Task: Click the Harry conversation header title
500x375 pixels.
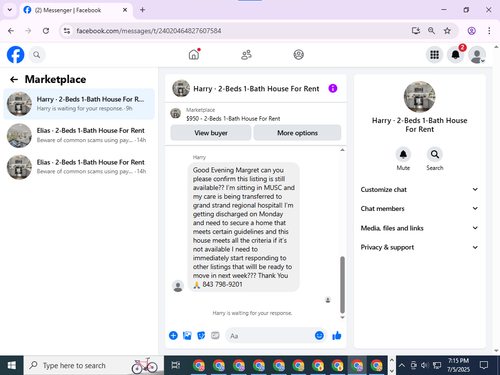Action: coord(256,89)
